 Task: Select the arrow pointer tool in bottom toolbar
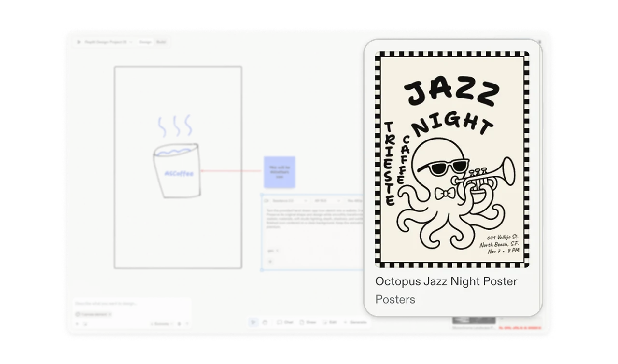pos(253,322)
